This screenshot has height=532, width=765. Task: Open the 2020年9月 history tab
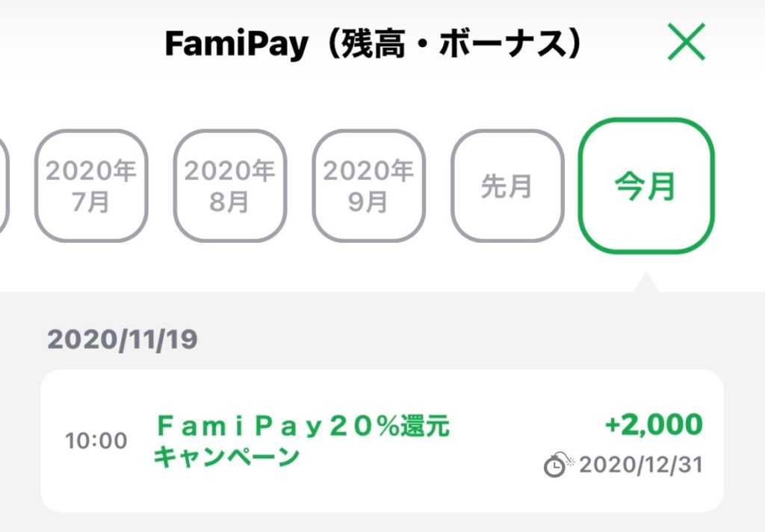[368, 186]
